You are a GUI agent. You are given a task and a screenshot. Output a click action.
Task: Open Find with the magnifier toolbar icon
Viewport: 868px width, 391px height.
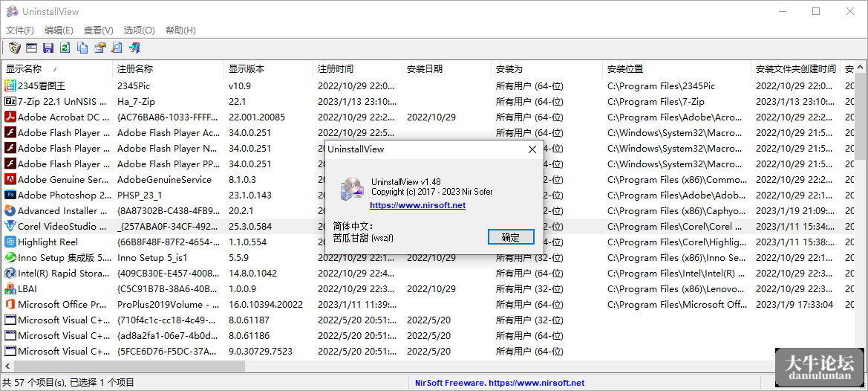click(x=117, y=48)
